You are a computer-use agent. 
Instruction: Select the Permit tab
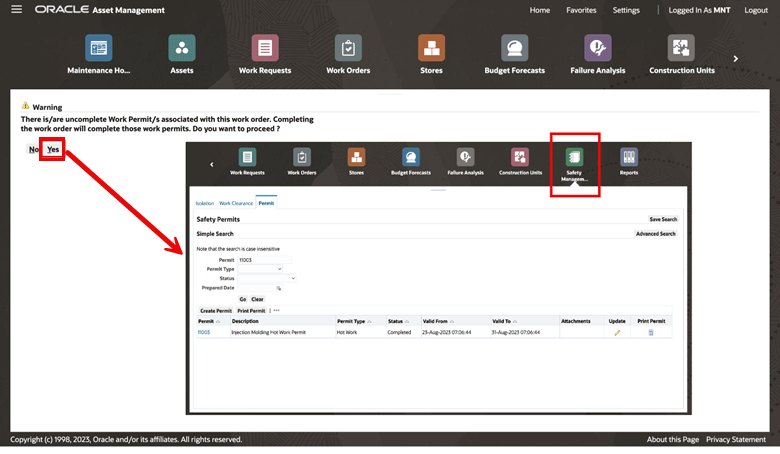point(266,203)
